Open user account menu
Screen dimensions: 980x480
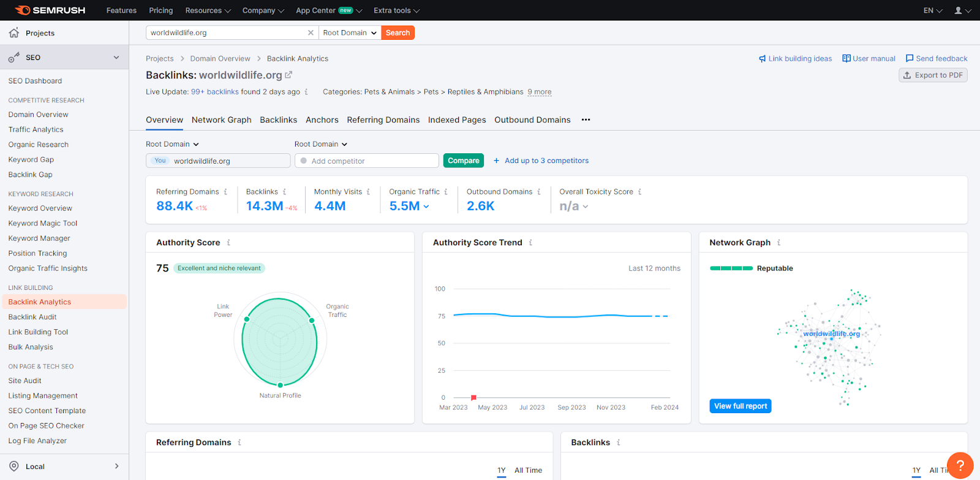pos(963,10)
